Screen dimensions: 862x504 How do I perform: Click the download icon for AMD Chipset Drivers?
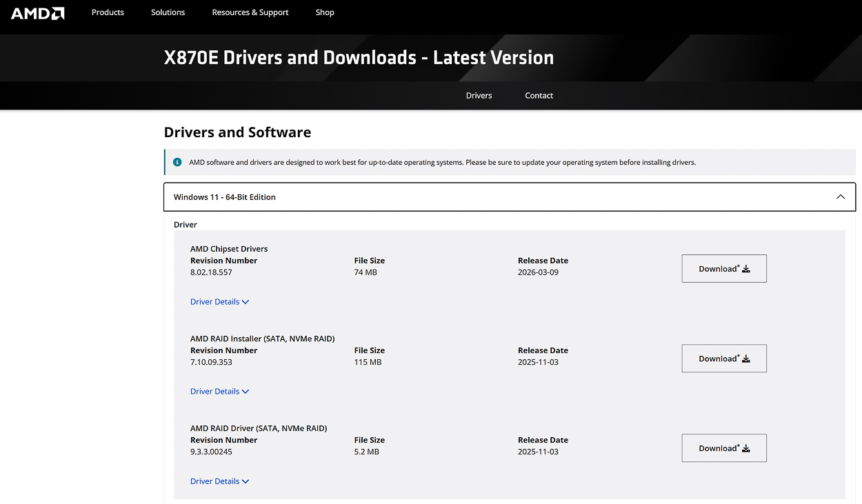tap(746, 269)
